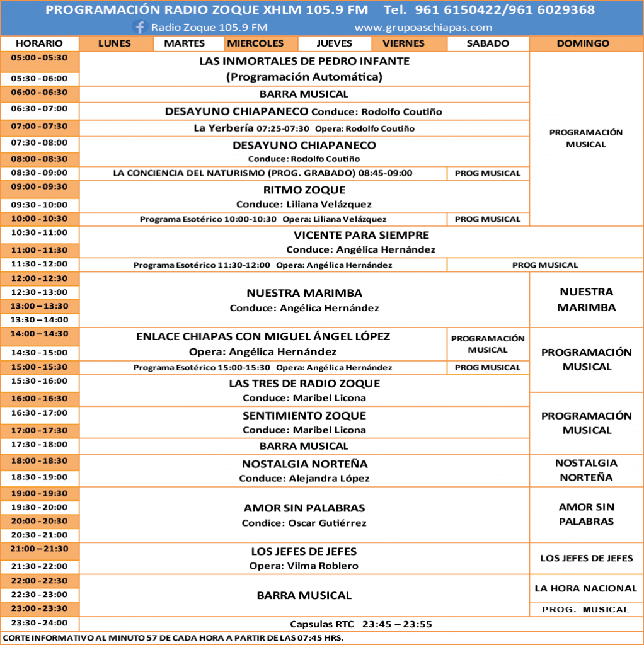The width and height of the screenshot is (644, 645).
Task: Click LAS TRES DE RADIO ZOQUE title
Action: [x=304, y=384]
